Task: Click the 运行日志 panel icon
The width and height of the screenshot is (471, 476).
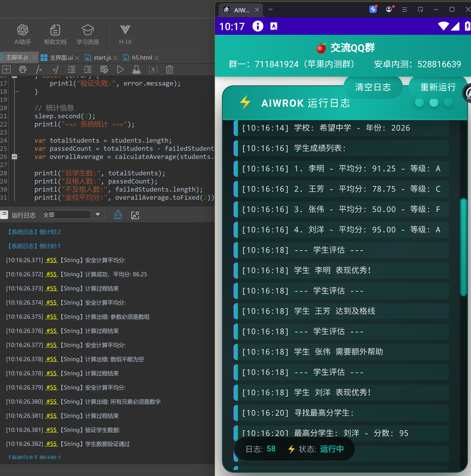Action: tap(4, 215)
